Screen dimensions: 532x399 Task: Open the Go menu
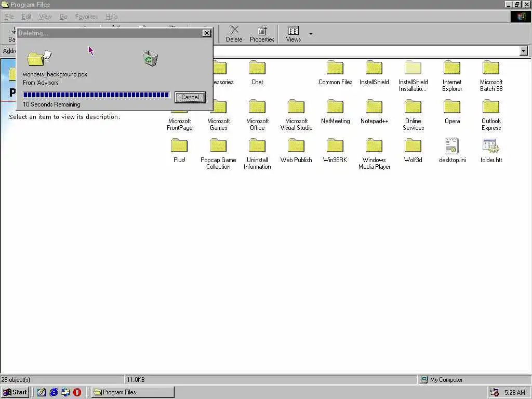point(63,16)
